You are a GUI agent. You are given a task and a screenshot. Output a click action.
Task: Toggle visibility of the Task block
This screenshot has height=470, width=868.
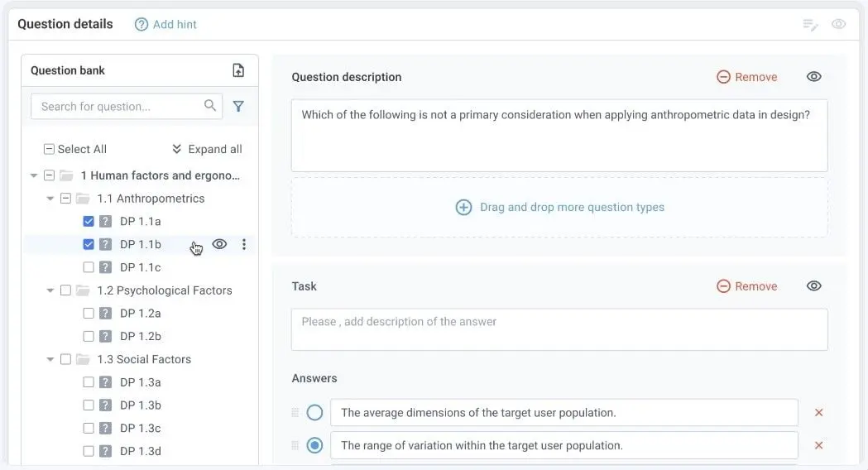813,285
